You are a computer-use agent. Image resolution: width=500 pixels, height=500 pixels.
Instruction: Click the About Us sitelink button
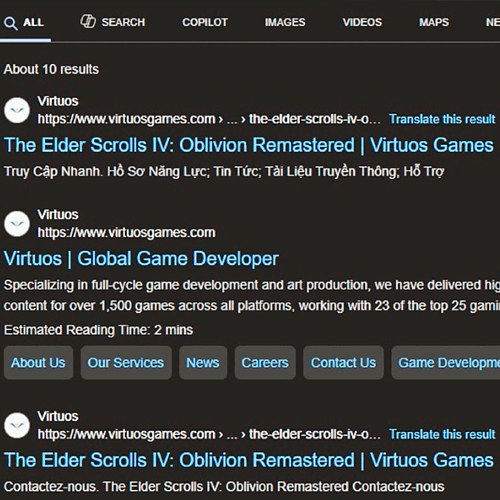(38, 363)
